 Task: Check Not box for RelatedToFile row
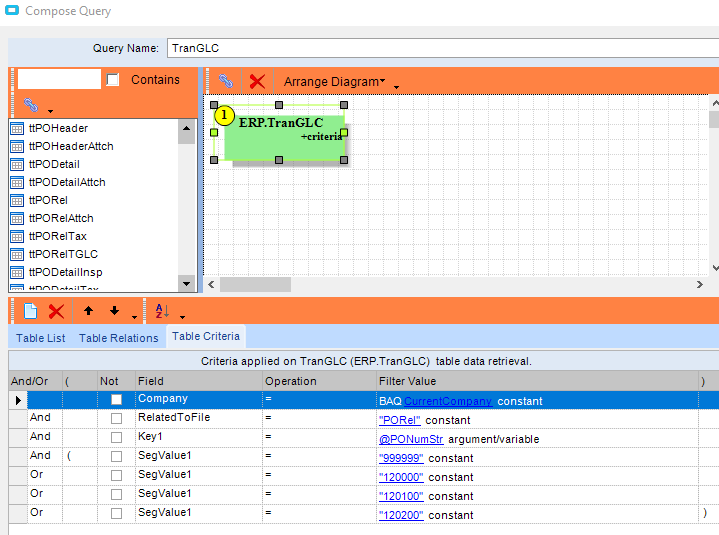116,419
